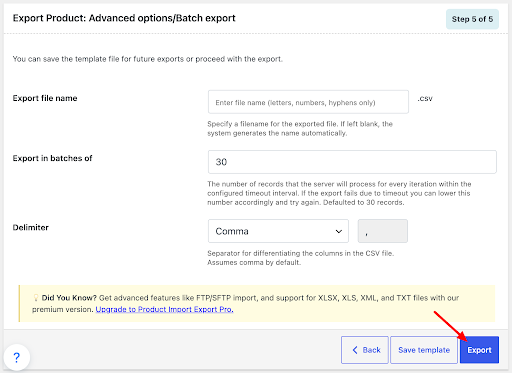This screenshot has width=512, height=373.
Task: Click the delimiter character preview box
Action: pos(383,231)
